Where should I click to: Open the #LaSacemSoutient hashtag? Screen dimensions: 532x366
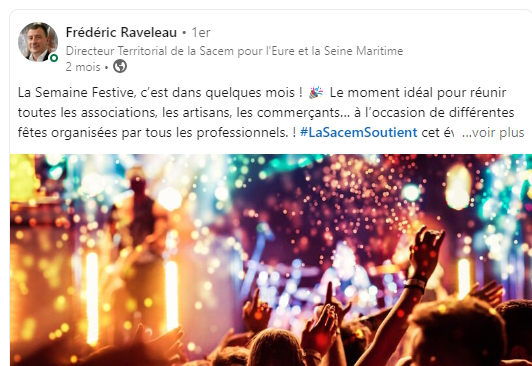(359, 132)
